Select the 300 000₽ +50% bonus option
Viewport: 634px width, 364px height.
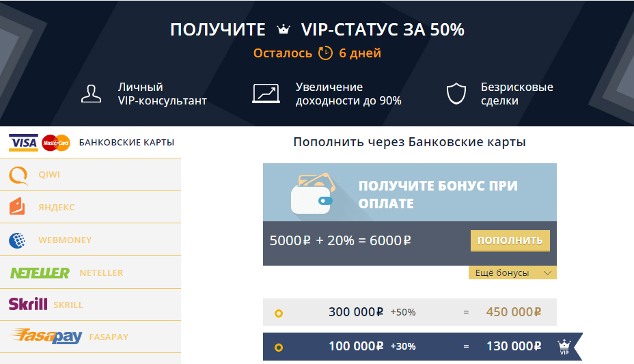pos(410,312)
